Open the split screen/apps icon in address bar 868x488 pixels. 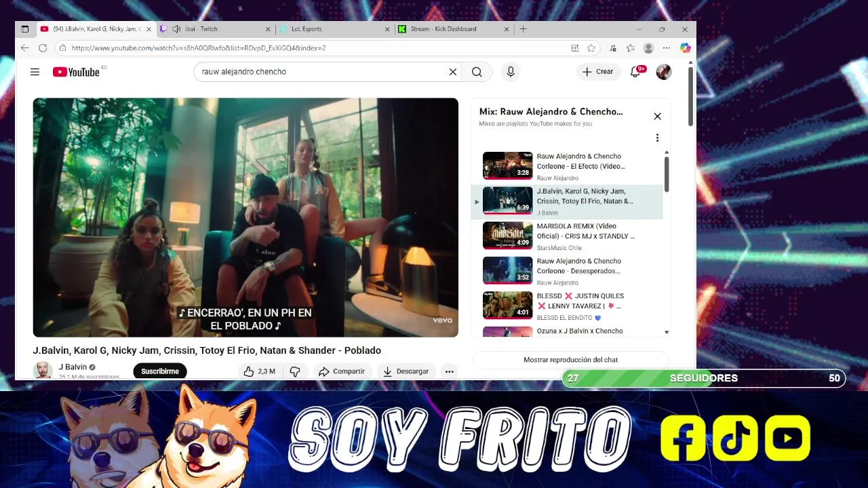(575, 48)
